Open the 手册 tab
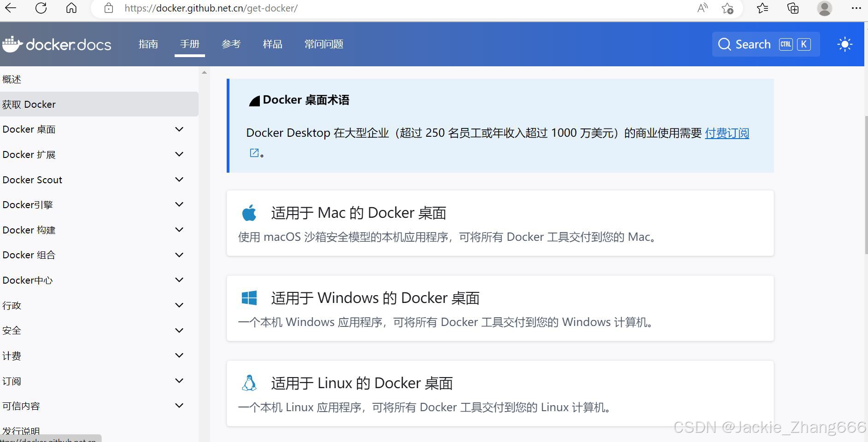Screen dimensions: 868x442 190,44
